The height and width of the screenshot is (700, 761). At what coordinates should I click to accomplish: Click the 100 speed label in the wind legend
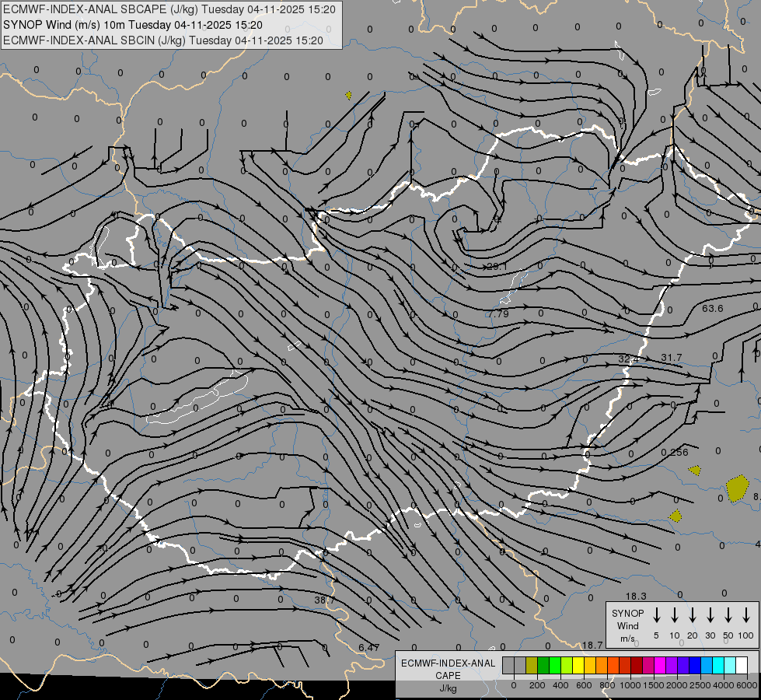(746, 635)
